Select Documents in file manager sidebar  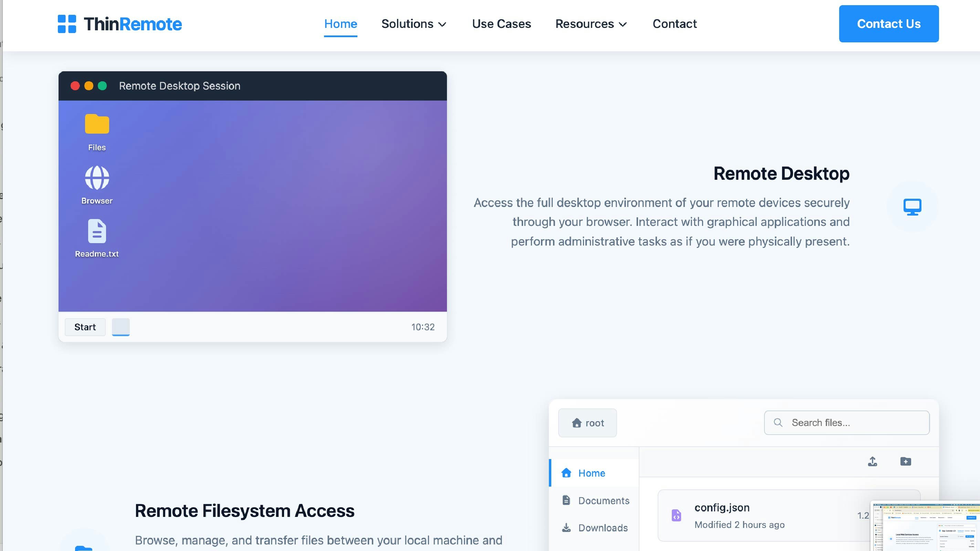click(594, 500)
